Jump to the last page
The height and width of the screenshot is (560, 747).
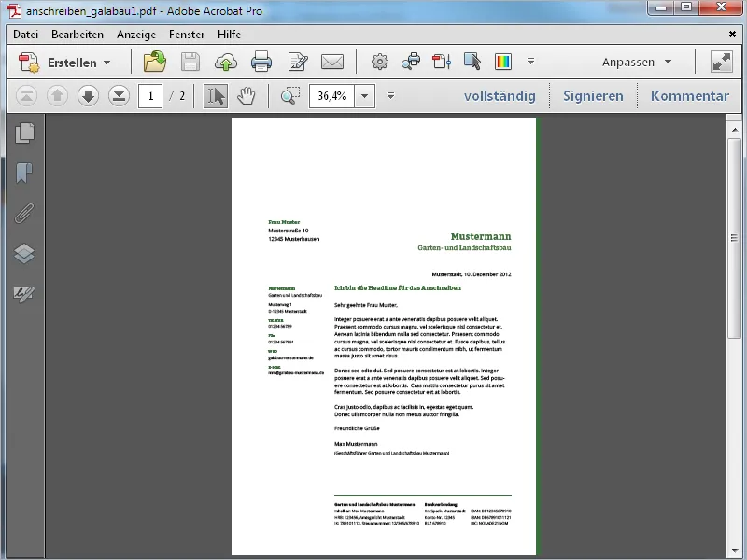pyautogui.click(x=119, y=96)
